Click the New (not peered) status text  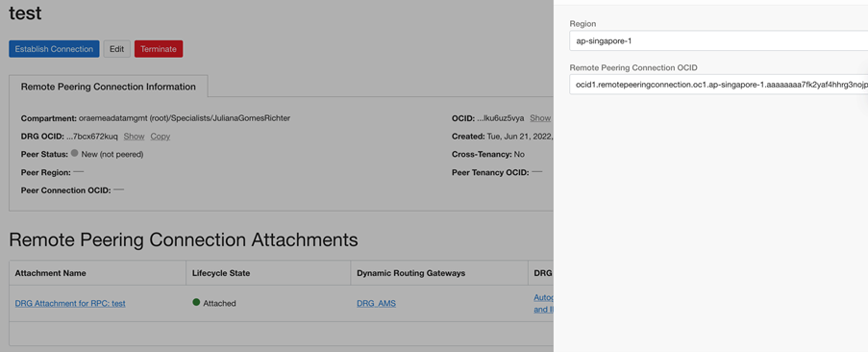112,155
